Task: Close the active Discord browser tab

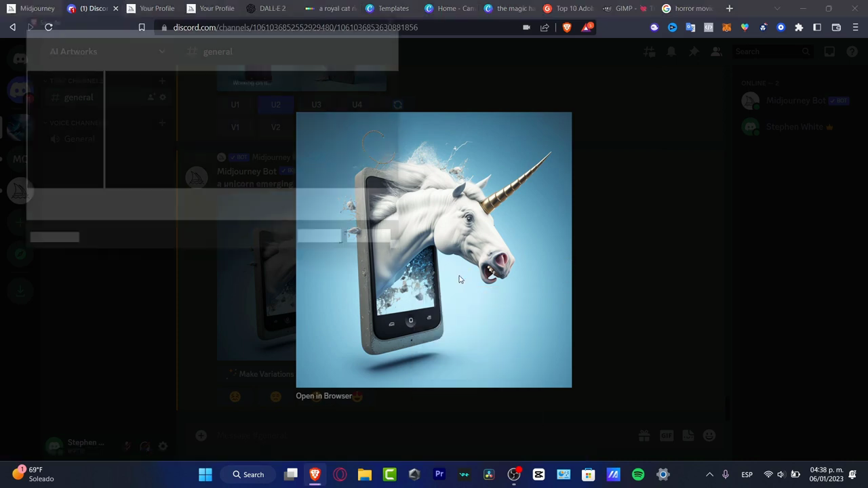Action: (x=115, y=8)
